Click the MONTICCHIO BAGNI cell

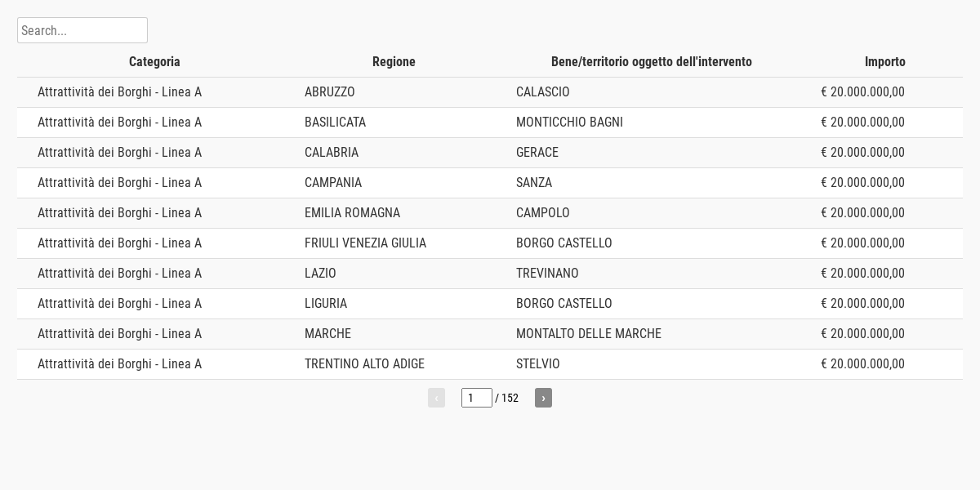click(x=569, y=122)
